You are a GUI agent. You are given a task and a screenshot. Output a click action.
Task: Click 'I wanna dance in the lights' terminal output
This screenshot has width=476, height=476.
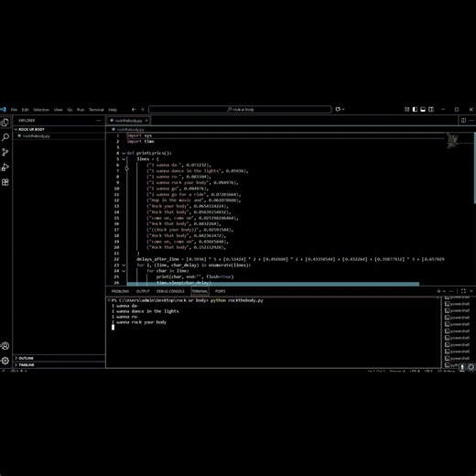(x=146, y=311)
